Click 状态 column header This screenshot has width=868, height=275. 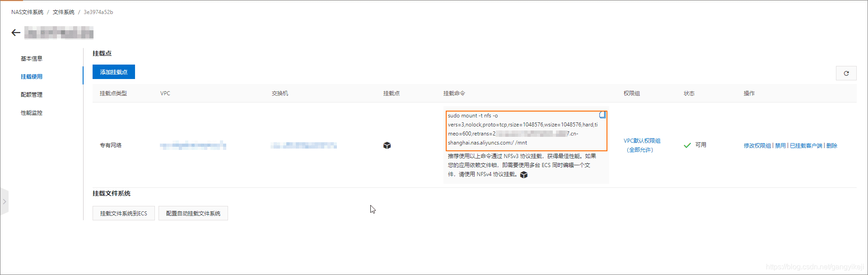pyautogui.click(x=689, y=93)
